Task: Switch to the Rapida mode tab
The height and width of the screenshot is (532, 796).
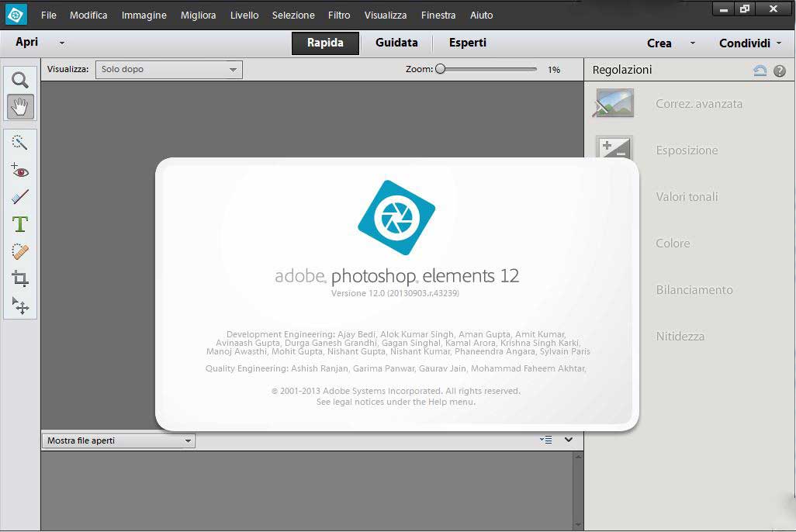Action: click(x=325, y=43)
